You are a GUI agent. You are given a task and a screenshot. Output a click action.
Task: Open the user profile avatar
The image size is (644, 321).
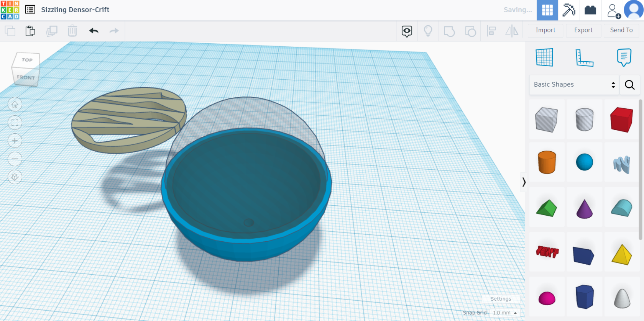634,10
